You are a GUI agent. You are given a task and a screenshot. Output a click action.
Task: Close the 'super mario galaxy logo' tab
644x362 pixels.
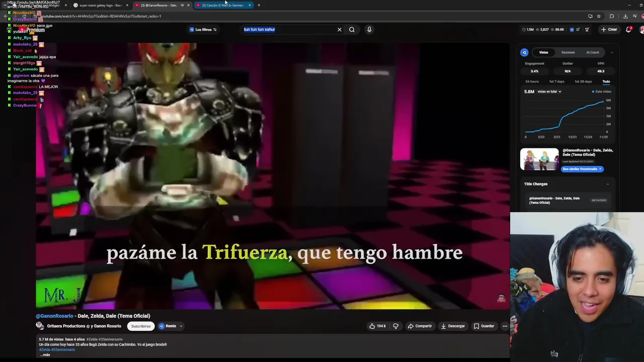point(127,5)
